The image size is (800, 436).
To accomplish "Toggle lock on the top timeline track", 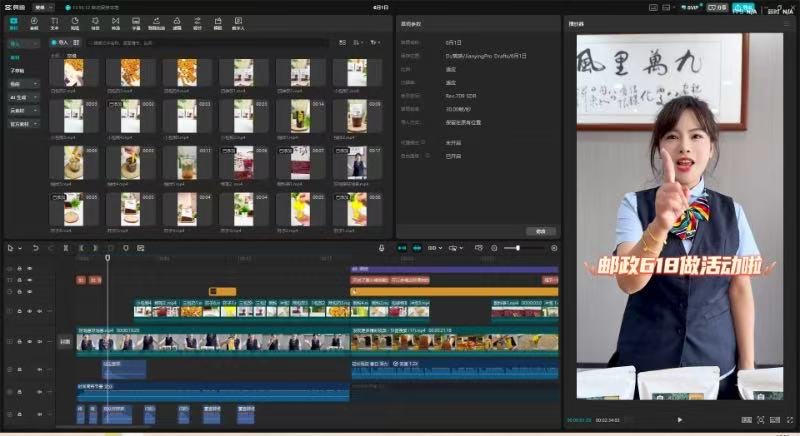I will (x=19, y=268).
